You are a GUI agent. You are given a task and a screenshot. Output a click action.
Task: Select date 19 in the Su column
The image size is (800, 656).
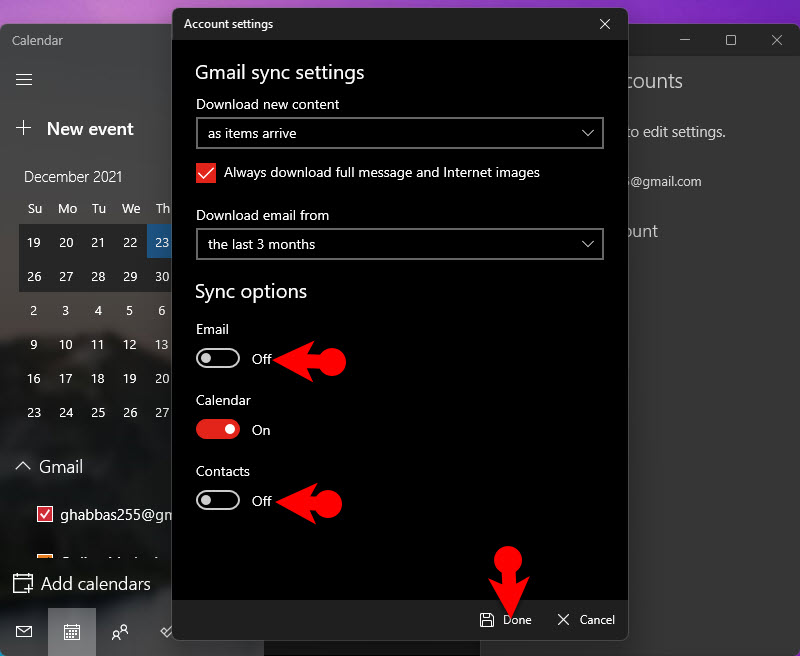tap(34, 242)
